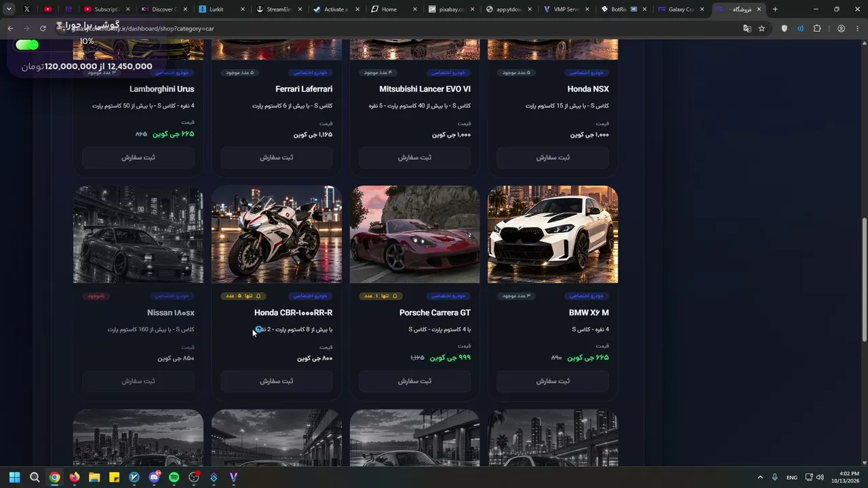Click the Honda NSX title
Viewport: 868px width, 488px height.
click(588, 89)
